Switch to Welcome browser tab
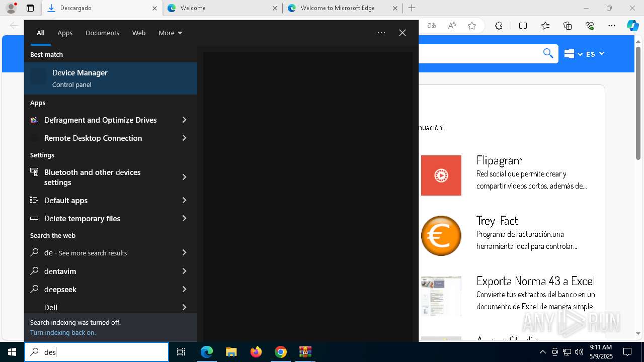 [x=222, y=8]
